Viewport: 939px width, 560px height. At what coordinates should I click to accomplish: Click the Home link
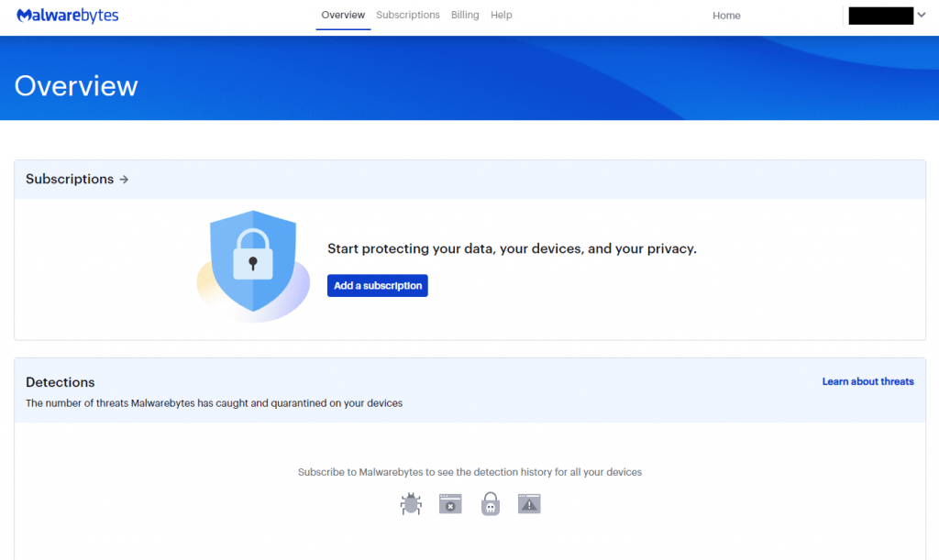click(726, 16)
